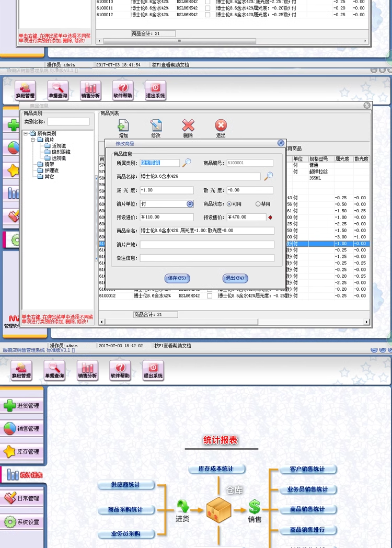Select 远视镜 in the category tree
Viewport: 392px width, 548px height.
click(59, 158)
